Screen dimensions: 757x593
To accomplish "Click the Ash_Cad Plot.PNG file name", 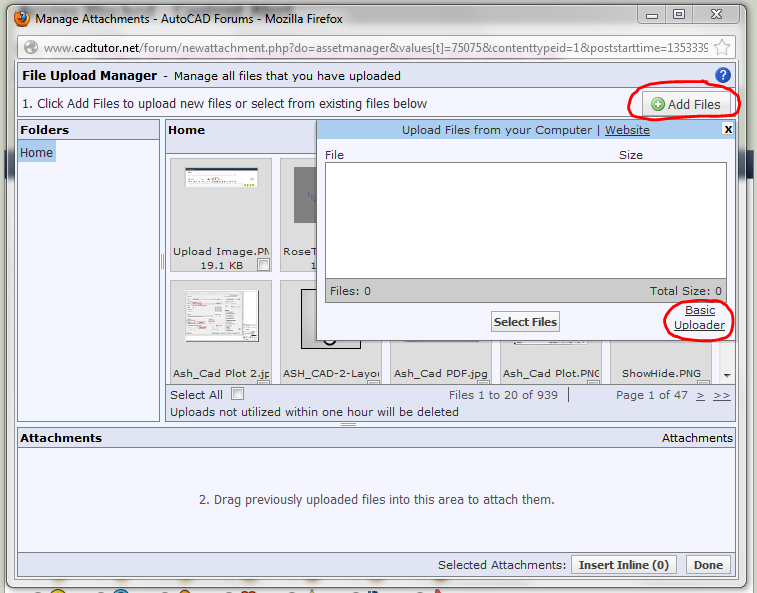I will coord(551,373).
